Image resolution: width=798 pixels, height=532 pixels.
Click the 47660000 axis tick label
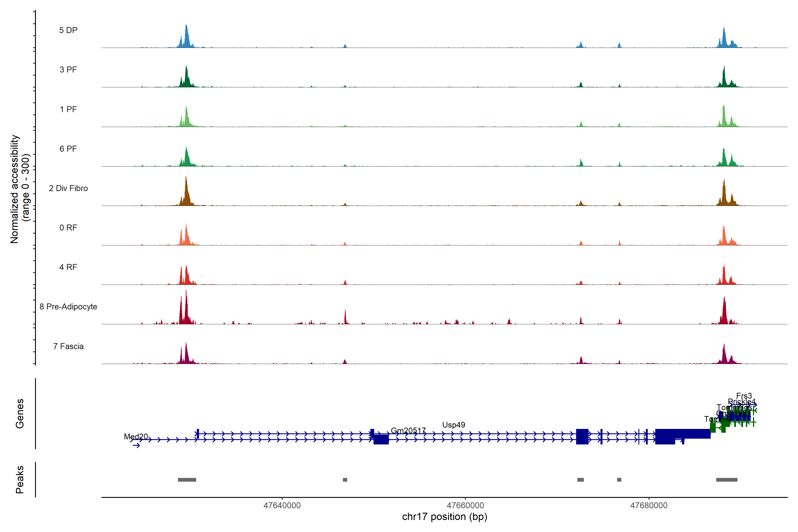pyautogui.click(x=465, y=505)
